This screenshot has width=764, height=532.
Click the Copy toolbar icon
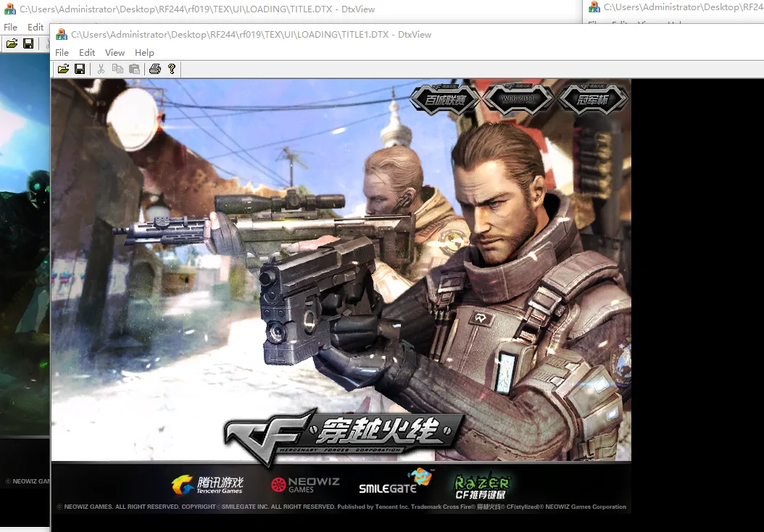tap(117, 69)
